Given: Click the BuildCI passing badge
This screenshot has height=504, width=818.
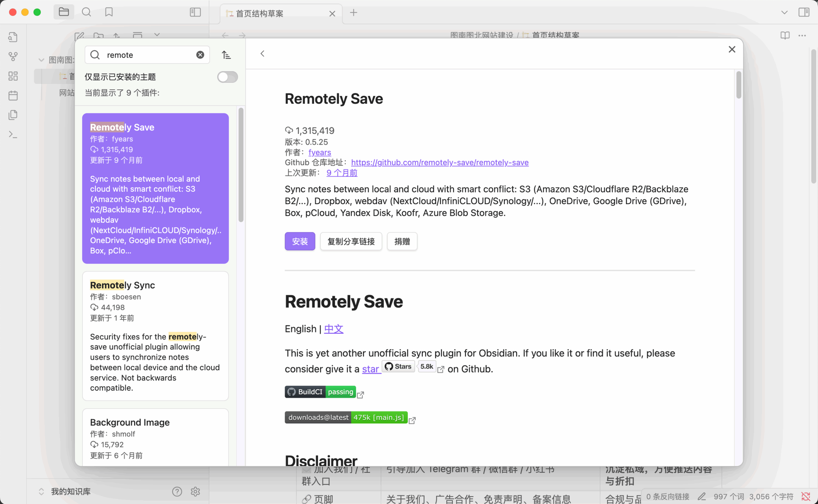Looking at the screenshot, I should click(x=320, y=392).
